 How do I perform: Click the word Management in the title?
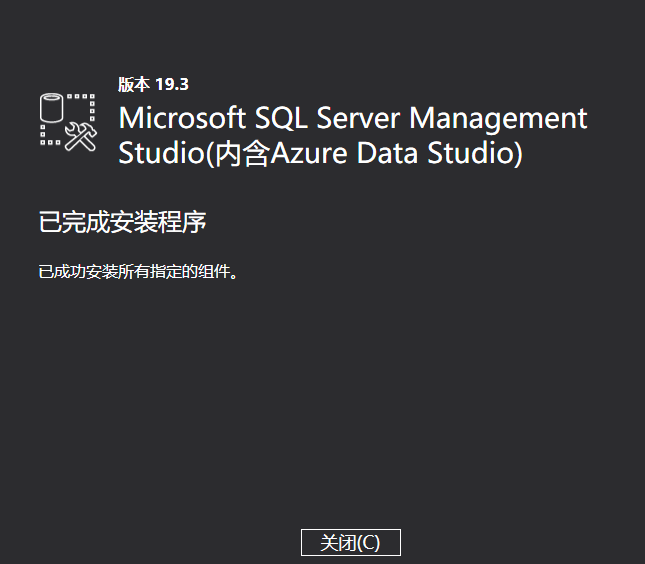point(499,118)
